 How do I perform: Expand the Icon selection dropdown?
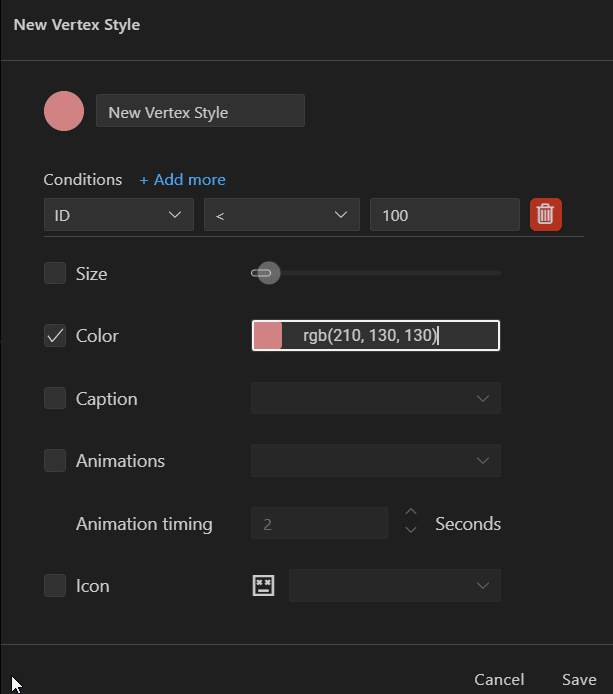[x=394, y=586]
